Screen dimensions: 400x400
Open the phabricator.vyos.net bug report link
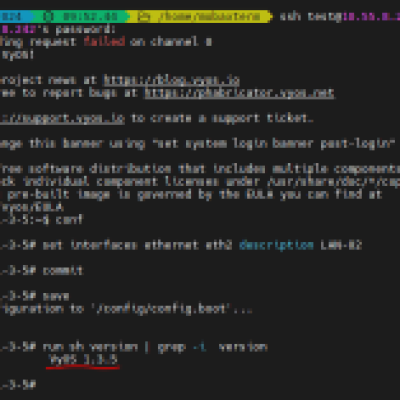[239, 93]
